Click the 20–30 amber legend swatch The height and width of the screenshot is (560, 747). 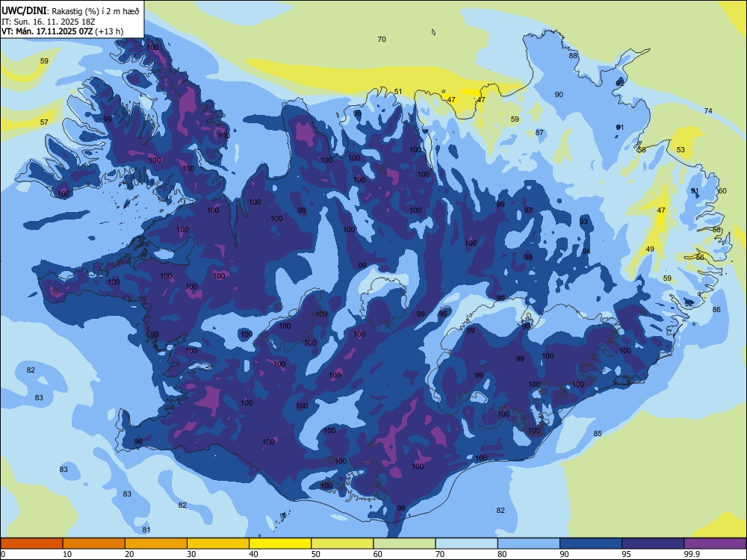point(156,544)
